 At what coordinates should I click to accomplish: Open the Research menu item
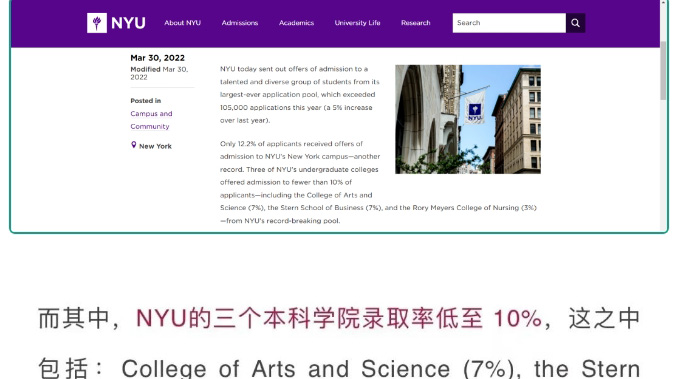pos(415,23)
